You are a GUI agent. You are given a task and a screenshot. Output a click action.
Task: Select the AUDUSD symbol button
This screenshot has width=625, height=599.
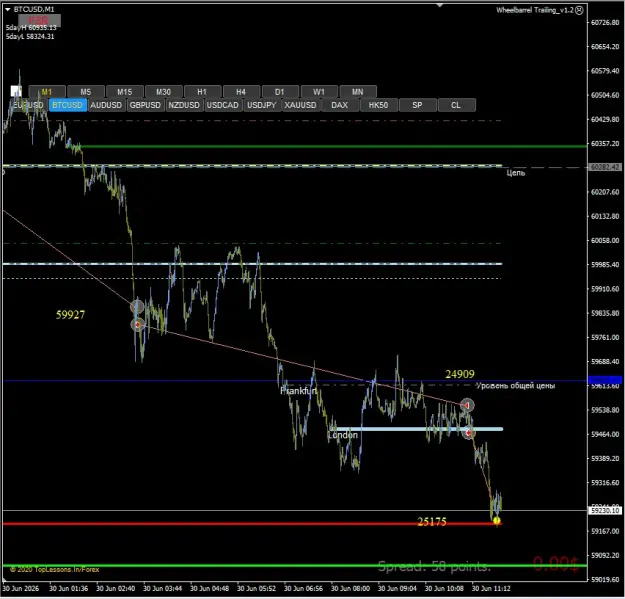click(x=106, y=105)
